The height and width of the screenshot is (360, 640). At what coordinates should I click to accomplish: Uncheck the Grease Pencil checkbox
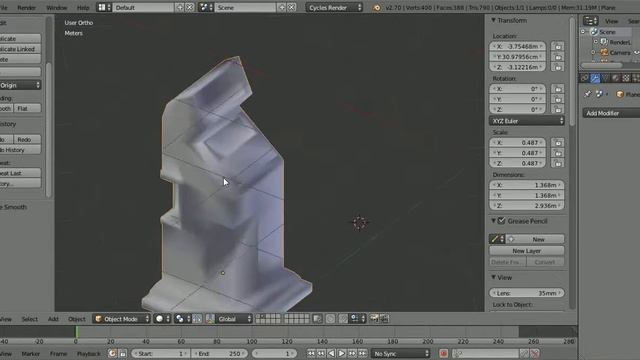[502, 221]
